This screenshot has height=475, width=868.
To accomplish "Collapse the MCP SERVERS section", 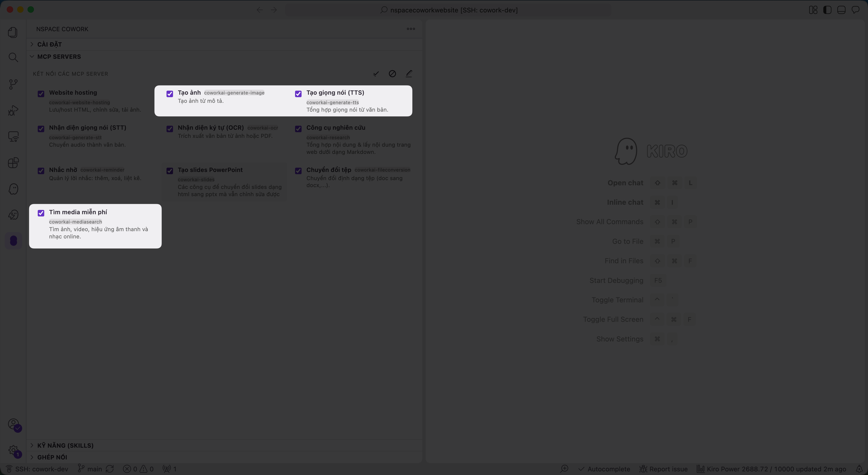I will pos(59,57).
